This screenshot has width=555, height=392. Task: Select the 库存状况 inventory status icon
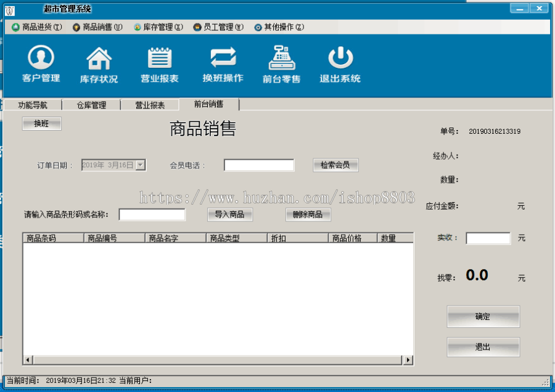point(99,63)
